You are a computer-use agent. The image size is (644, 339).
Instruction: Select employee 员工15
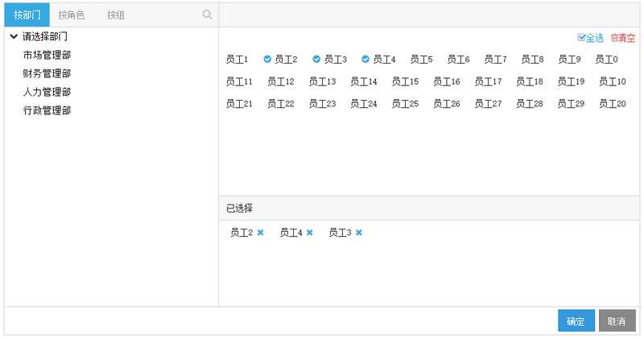[x=405, y=81]
